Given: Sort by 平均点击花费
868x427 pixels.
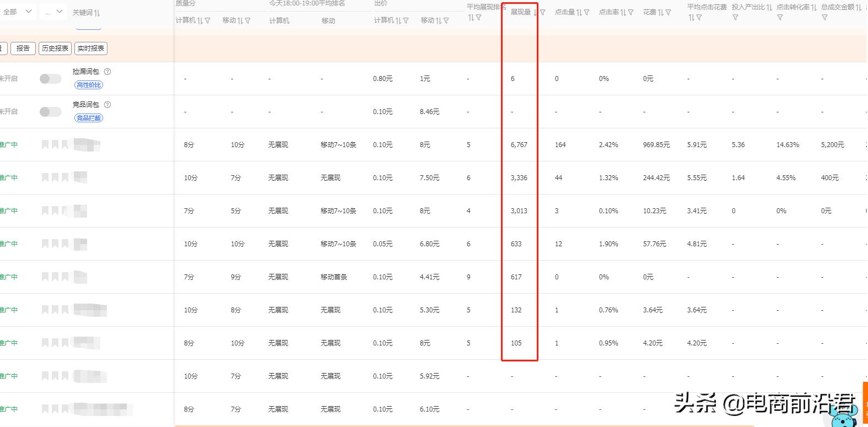Looking at the screenshot, I should tap(691, 18).
